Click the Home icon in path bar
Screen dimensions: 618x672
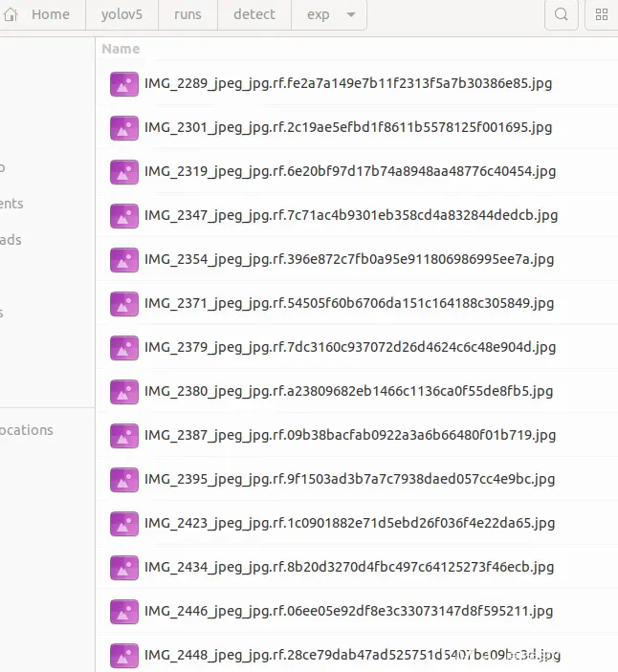11,14
